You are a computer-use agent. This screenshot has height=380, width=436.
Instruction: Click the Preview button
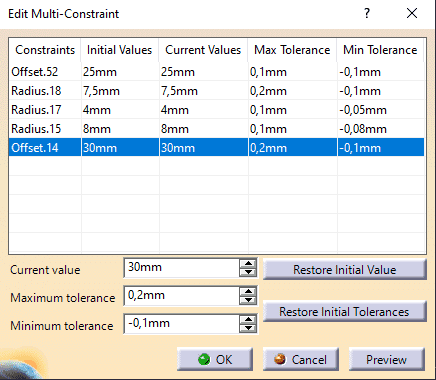387,359
